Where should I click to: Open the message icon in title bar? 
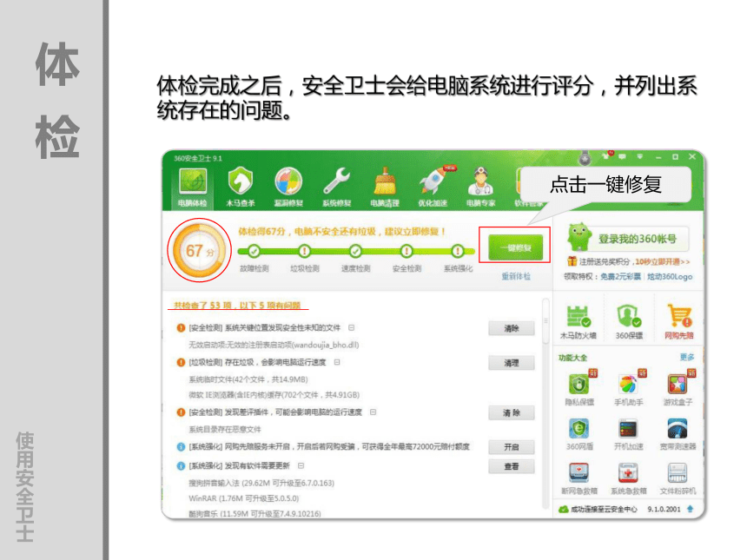[622, 156]
